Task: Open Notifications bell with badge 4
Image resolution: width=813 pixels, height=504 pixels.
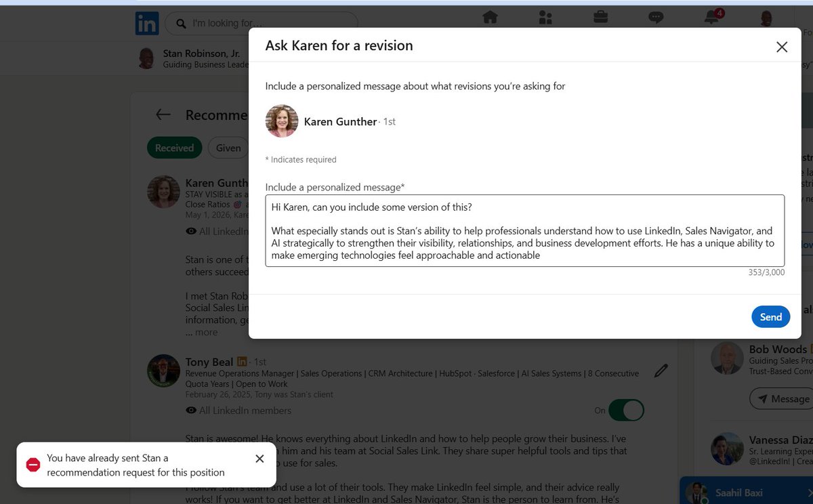Action: point(712,17)
